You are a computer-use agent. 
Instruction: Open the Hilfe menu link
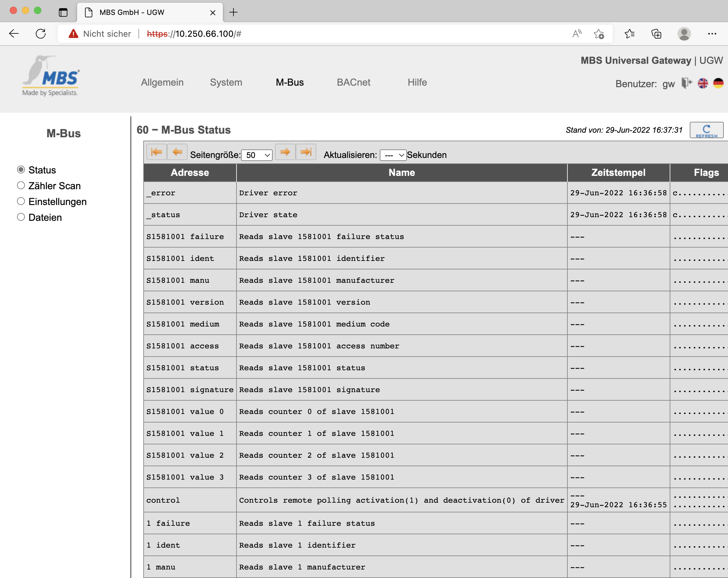tap(417, 82)
